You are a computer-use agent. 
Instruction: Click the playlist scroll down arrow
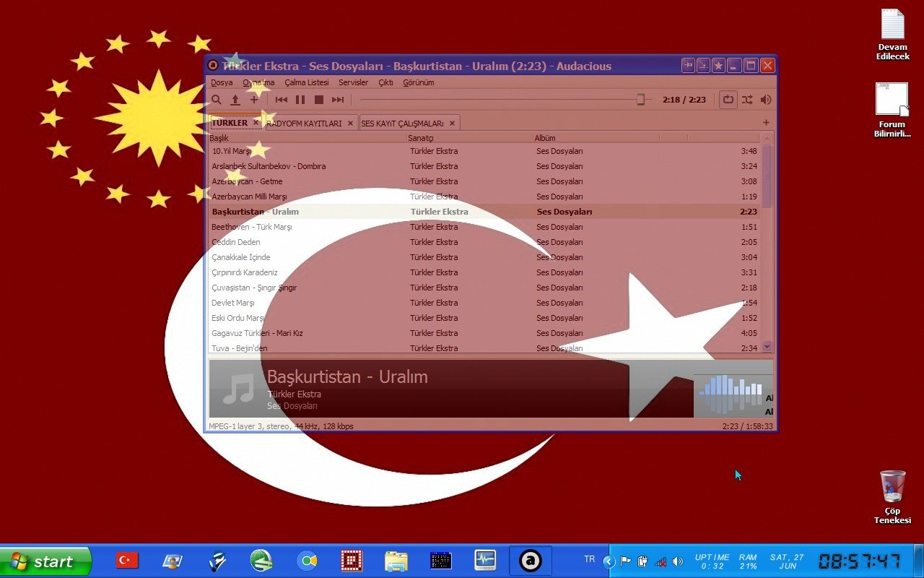click(x=767, y=347)
